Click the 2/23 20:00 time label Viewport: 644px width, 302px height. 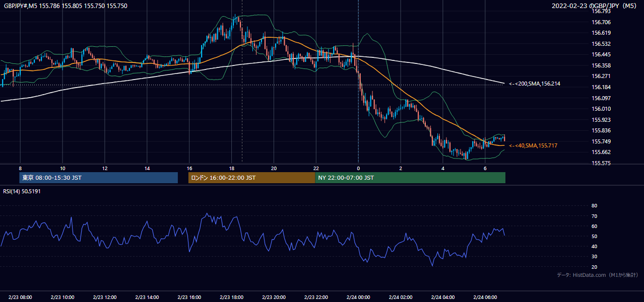[x=274, y=297]
